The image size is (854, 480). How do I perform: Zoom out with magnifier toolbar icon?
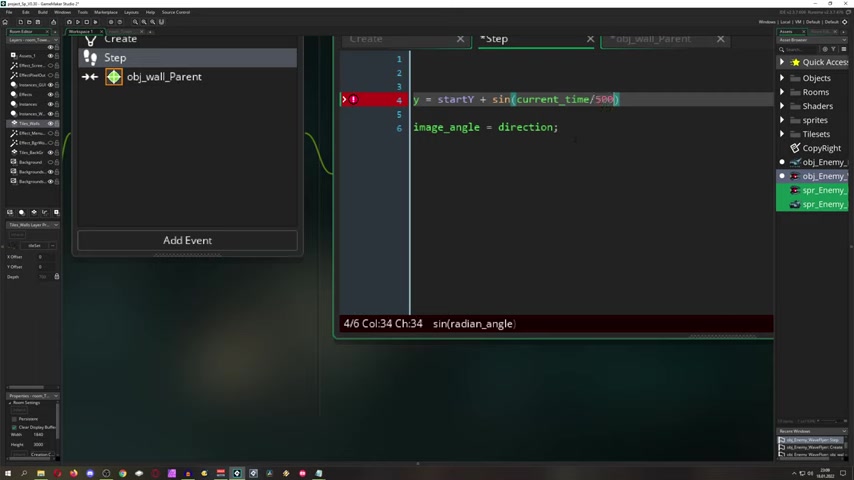coord(136,22)
